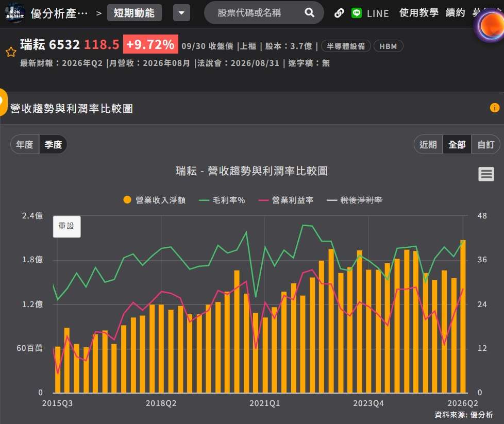Open the chart hamburger export menu
Screen dimensions: 504x424
tap(486, 174)
